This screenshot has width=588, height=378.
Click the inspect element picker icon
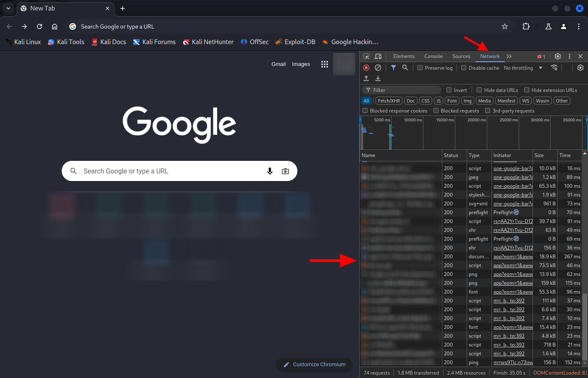click(366, 56)
